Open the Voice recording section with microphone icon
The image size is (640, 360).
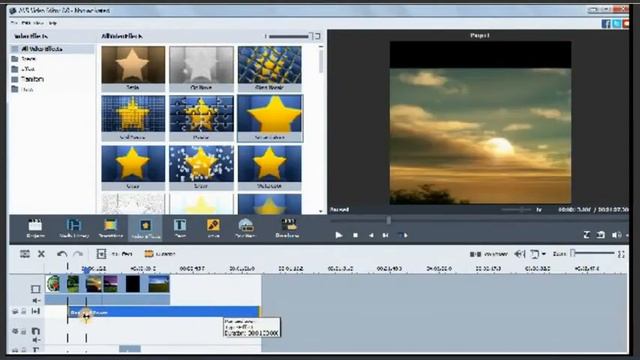click(213, 228)
